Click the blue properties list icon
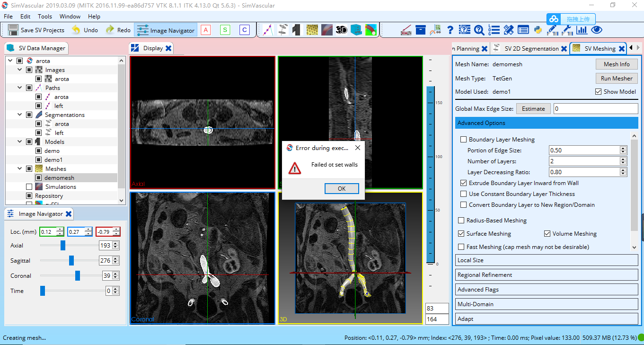The image size is (644, 345). coord(523,30)
